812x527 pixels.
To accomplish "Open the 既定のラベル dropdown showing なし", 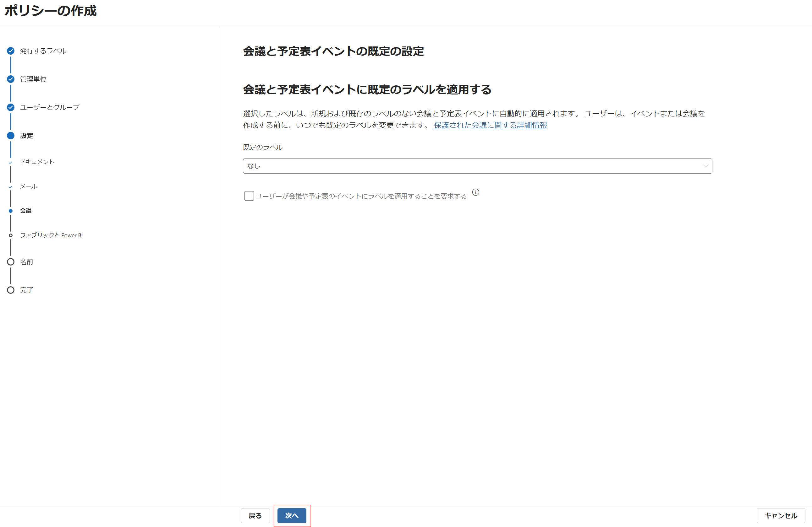I will (x=477, y=166).
